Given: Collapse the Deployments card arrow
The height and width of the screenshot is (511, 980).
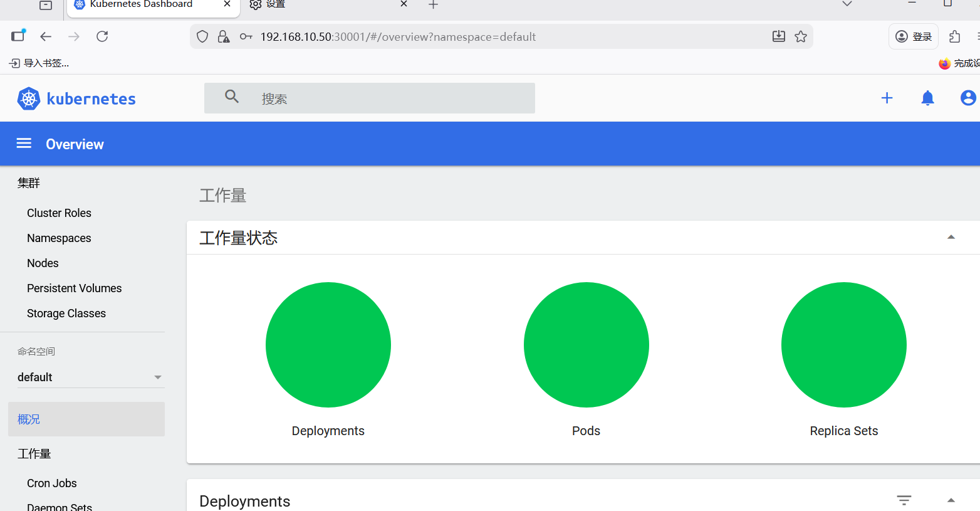Looking at the screenshot, I should point(951,500).
